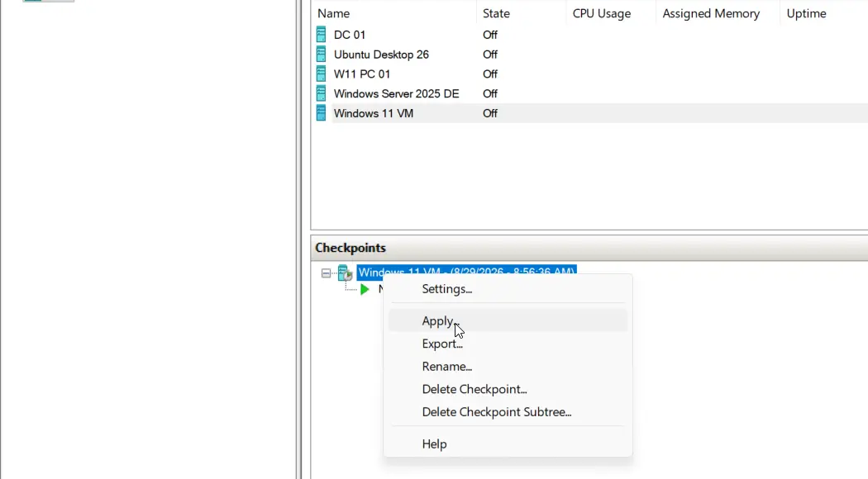
Task: Click the green Now arrow icon
Action: point(365,289)
